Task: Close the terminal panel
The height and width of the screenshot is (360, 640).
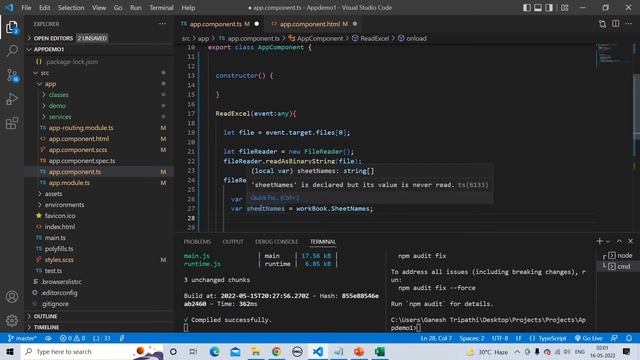Action: click(630, 241)
